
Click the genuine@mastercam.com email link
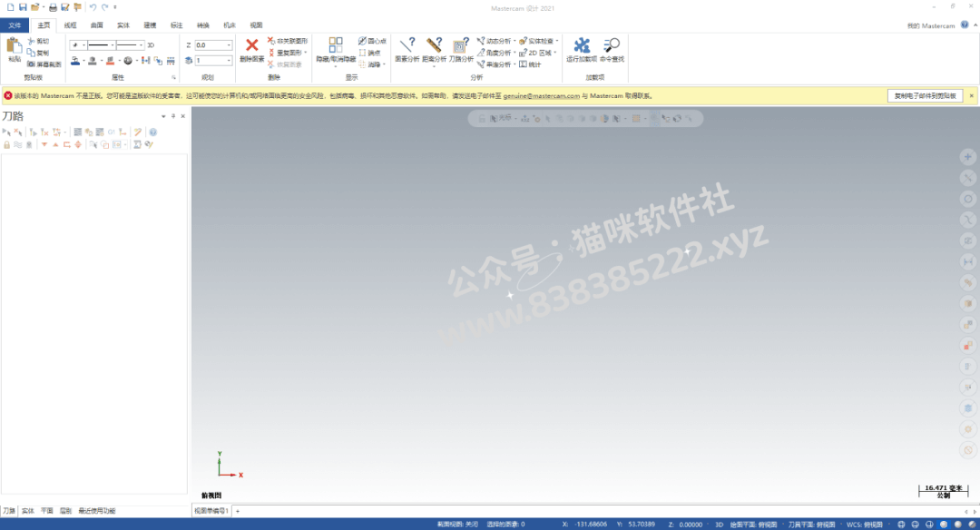tap(541, 96)
